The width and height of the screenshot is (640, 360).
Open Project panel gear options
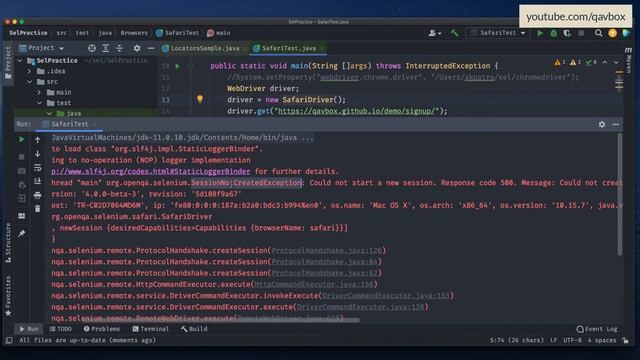[x=137, y=48]
